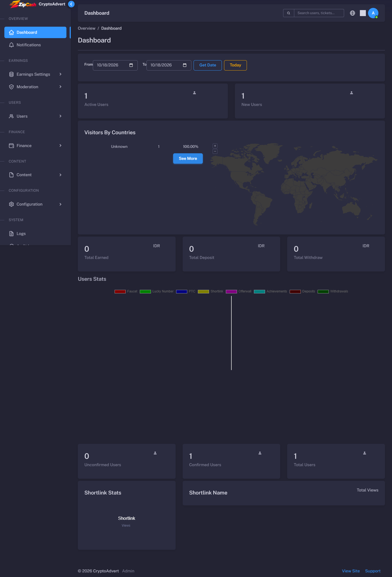Click the Total Users person icon

[x=365, y=453]
